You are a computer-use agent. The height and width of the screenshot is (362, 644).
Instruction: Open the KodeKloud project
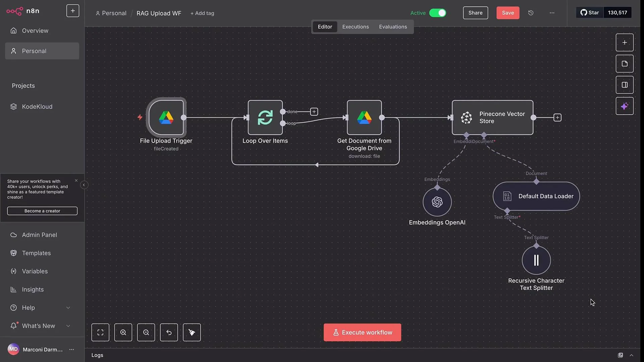[x=42, y=107]
